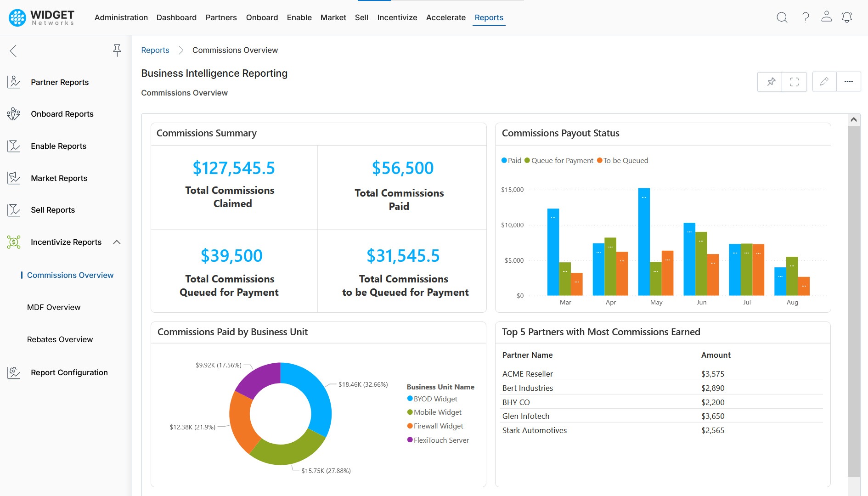Collapse the Incentivize Reports section
The width and height of the screenshot is (868, 496).
click(117, 242)
